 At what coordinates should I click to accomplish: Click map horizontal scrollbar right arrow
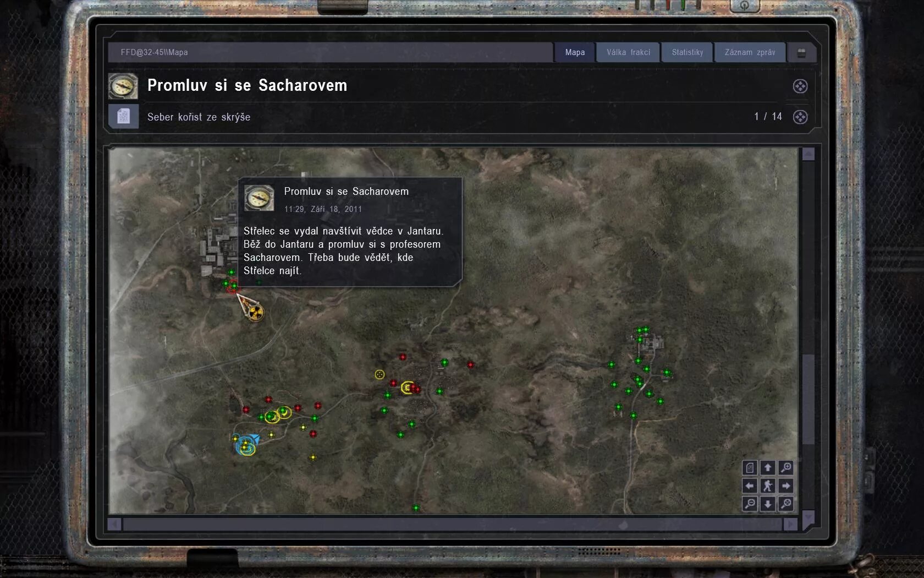coord(790,524)
